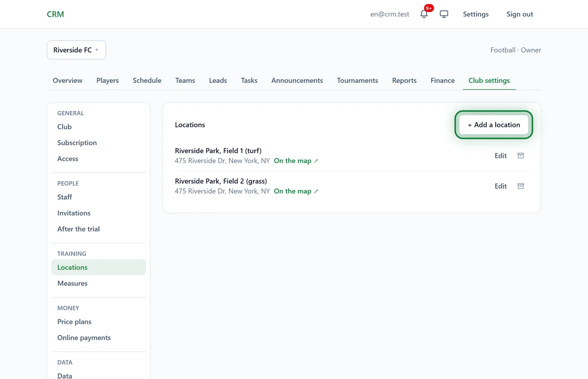The image size is (588, 379).
Task: Open Field 1 on the map
Action: (x=296, y=161)
